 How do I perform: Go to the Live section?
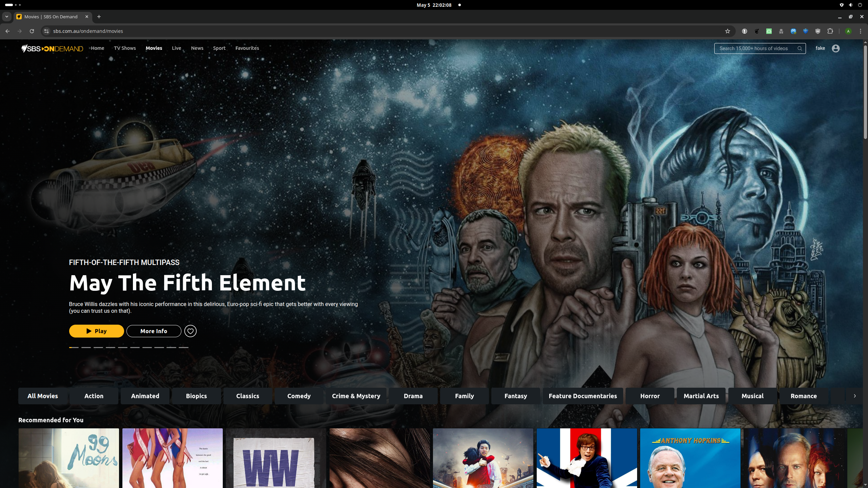tap(176, 48)
